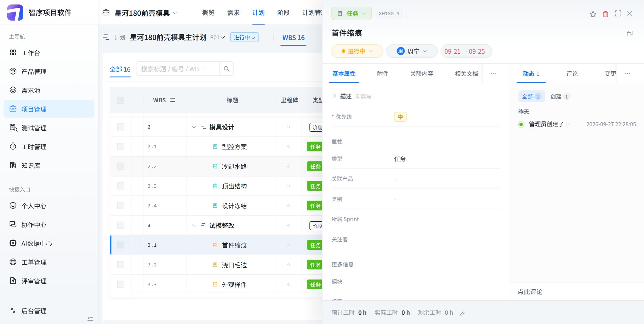Viewport: 644px width, 324px height.
Task: Toggle plan list hamburger icon beside 计划
Action: coord(106,37)
